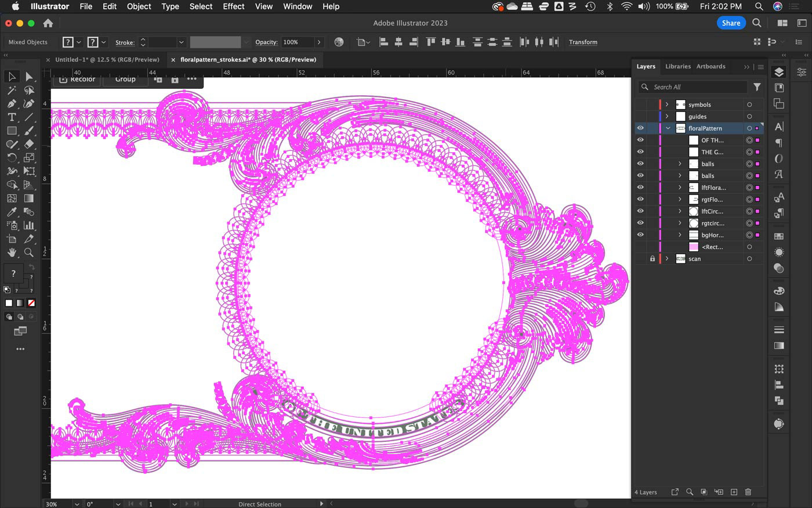Select the Shape Builder tool

click(x=12, y=185)
